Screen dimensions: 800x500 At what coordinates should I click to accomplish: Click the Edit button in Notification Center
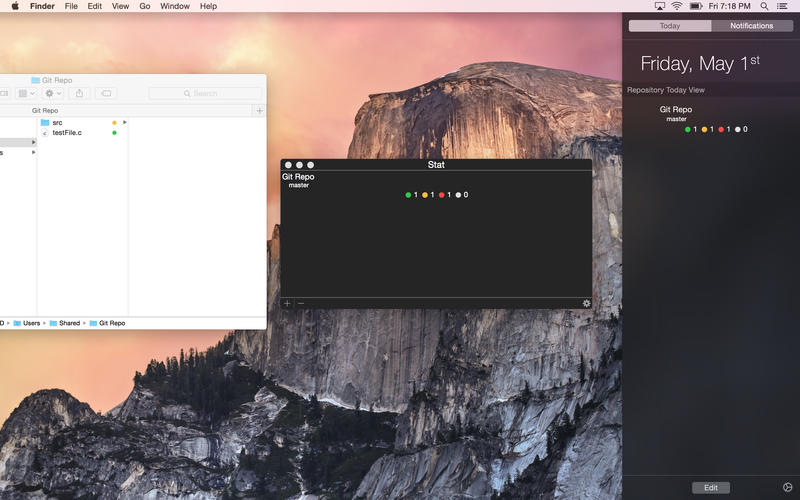(x=710, y=487)
